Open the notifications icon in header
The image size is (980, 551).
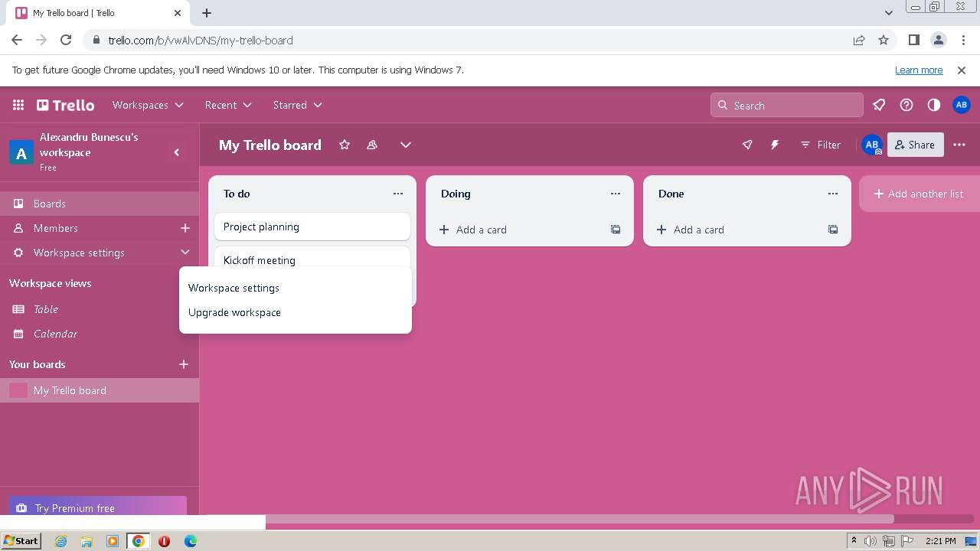(x=879, y=105)
